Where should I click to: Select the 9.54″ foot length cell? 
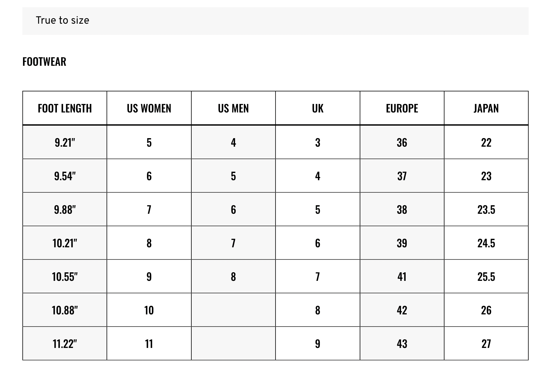(65, 176)
